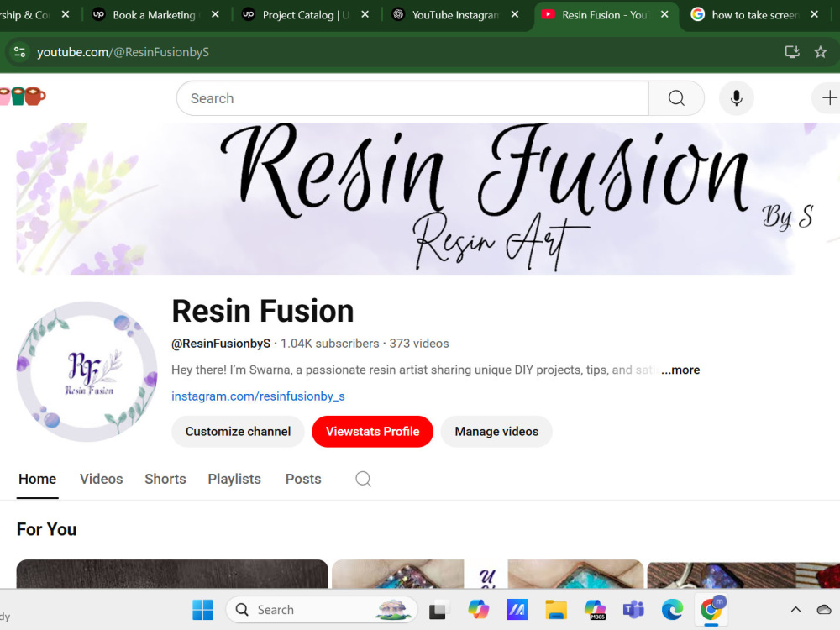Image resolution: width=840 pixels, height=630 pixels.
Task: Open Microsoft Teams from taskbar
Action: point(633,610)
